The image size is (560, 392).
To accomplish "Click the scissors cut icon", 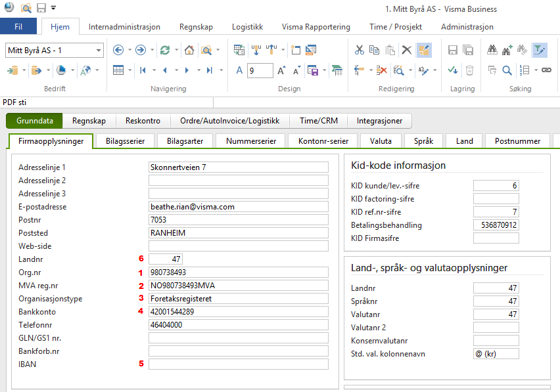I will point(360,50).
